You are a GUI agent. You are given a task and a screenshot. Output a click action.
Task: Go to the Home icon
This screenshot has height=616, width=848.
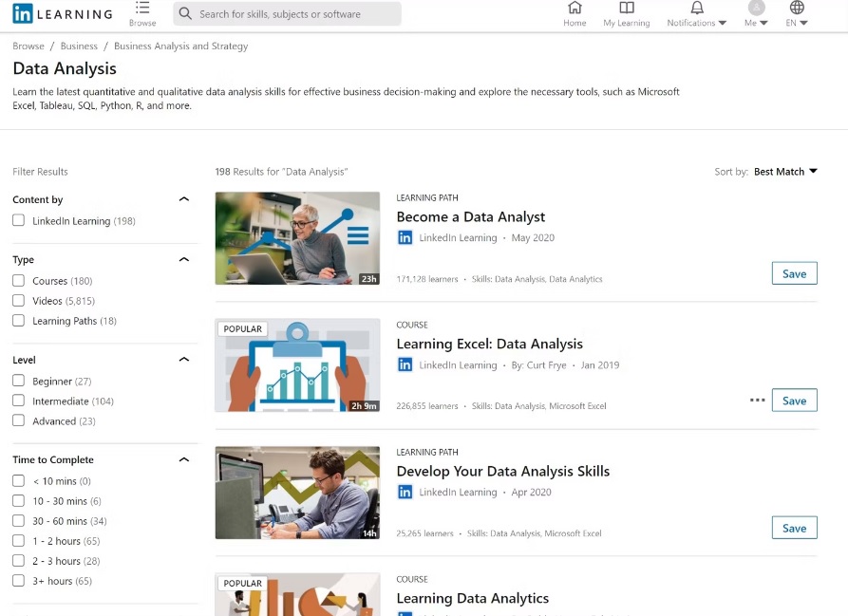(x=575, y=8)
